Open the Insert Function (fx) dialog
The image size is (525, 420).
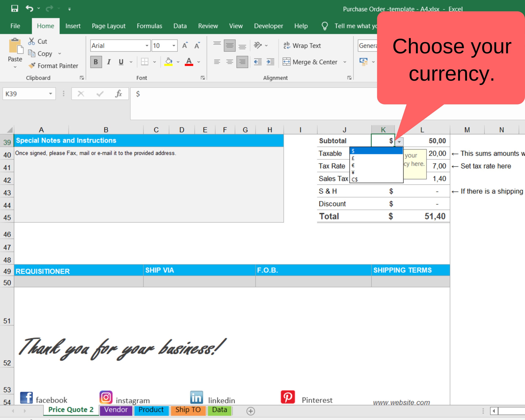[x=119, y=93]
